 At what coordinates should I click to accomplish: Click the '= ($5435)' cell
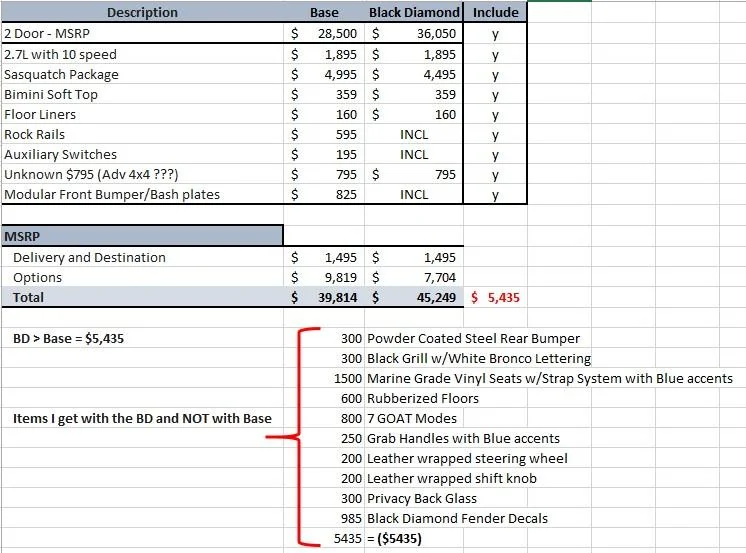[x=394, y=538]
